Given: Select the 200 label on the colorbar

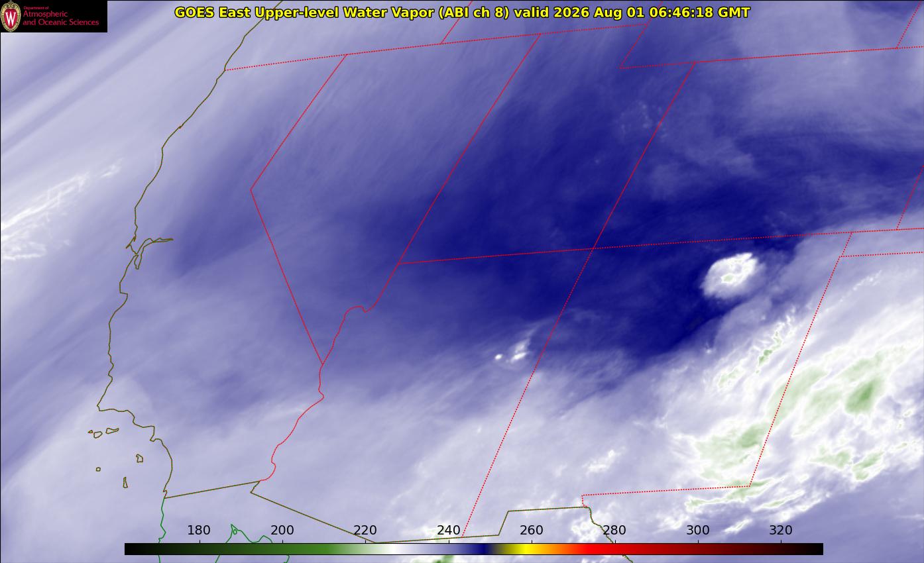Looking at the screenshot, I should (x=282, y=530).
